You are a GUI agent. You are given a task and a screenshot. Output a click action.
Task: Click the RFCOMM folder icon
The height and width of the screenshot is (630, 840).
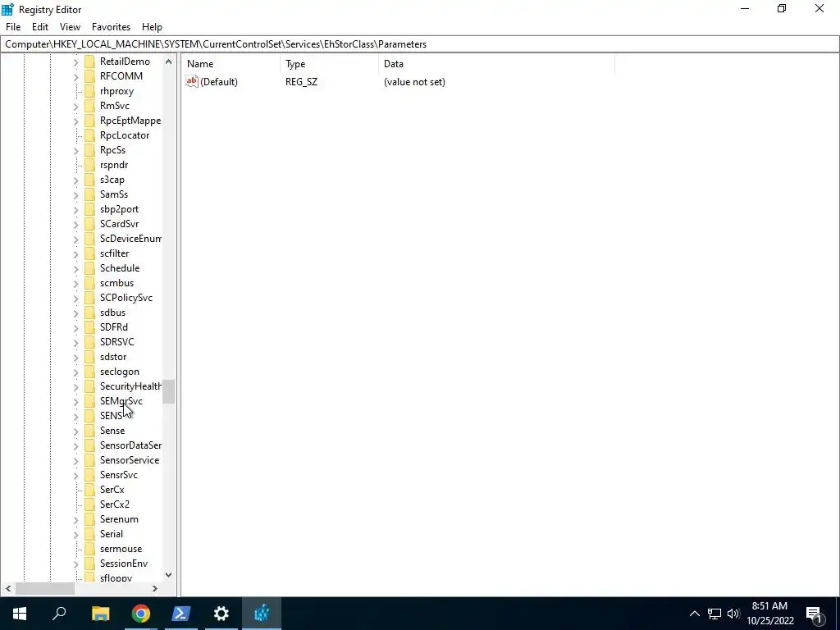coord(90,76)
